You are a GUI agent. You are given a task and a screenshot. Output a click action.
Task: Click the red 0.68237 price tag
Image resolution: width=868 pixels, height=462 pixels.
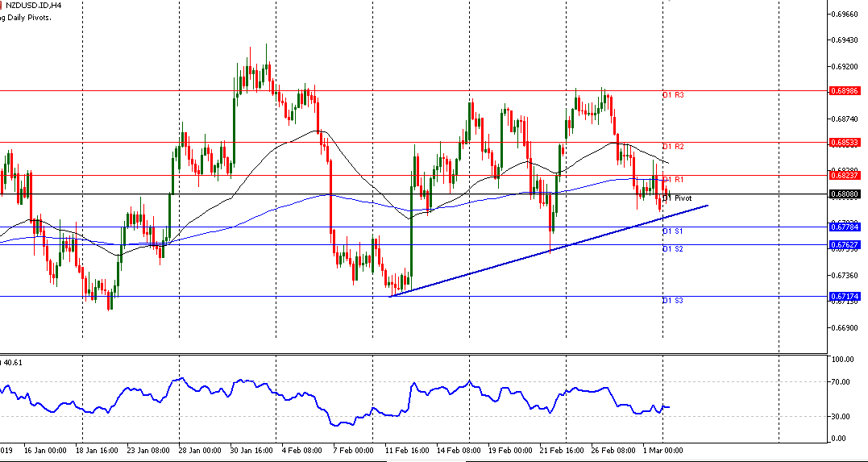click(844, 175)
